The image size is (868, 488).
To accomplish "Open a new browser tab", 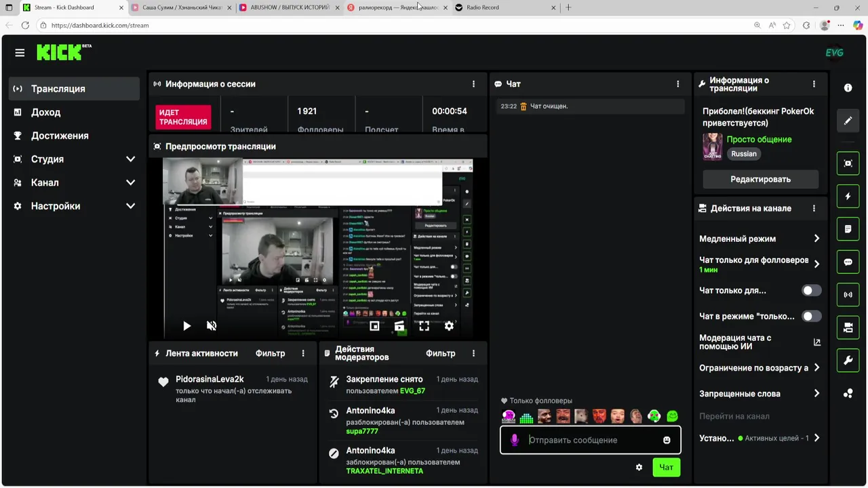I will pyautogui.click(x=568, y=7).
